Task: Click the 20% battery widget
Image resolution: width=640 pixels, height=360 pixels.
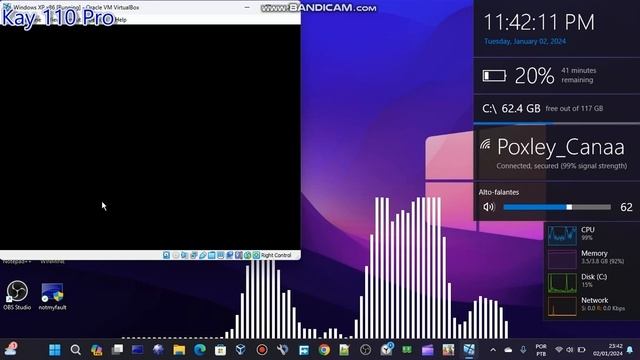Action: click(556, 76)
